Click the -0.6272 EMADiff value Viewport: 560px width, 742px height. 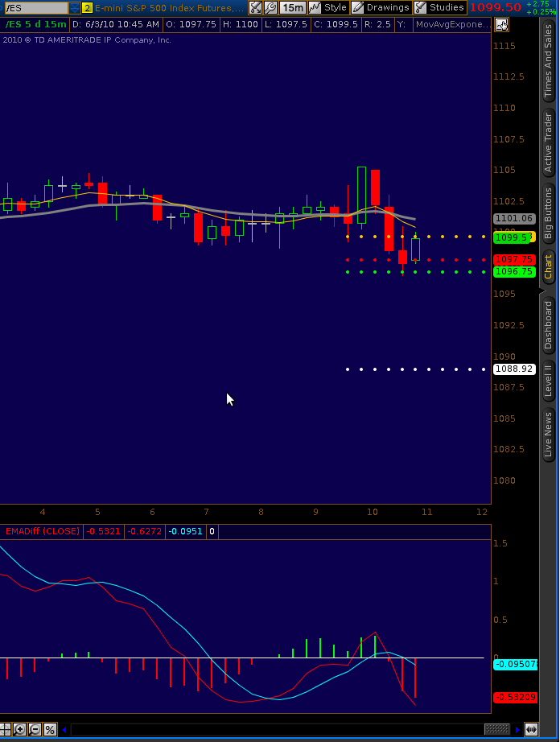144,531
